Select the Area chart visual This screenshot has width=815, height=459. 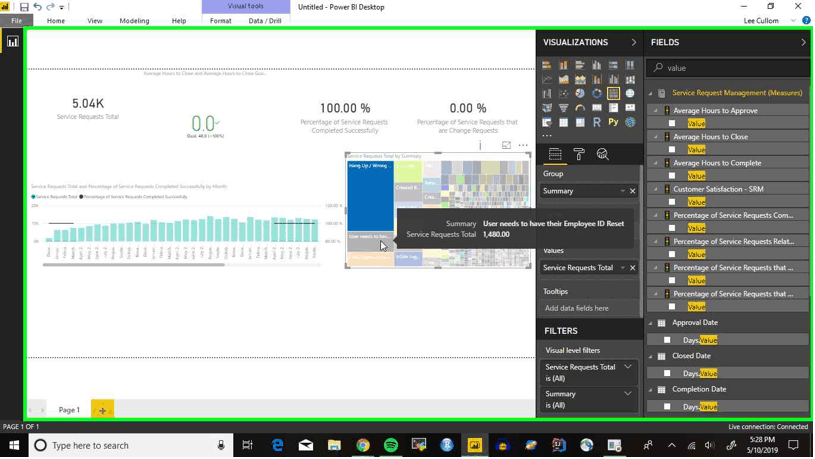[x=563, y=80]
